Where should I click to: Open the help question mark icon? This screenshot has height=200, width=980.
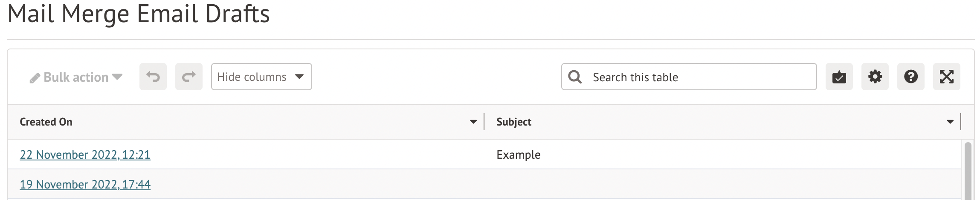[910, 77]
